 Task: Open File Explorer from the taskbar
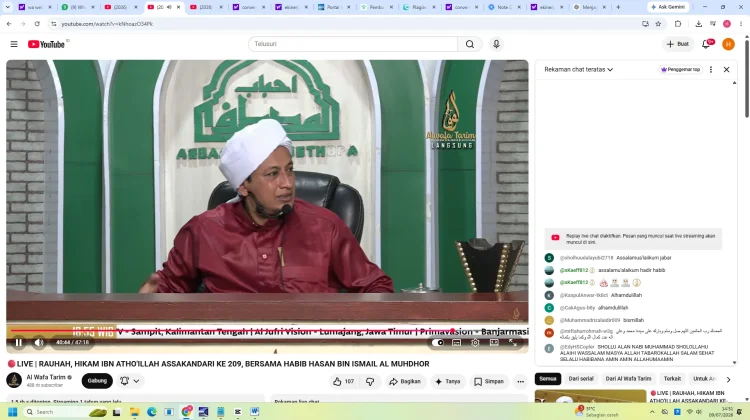click(134, 412)
